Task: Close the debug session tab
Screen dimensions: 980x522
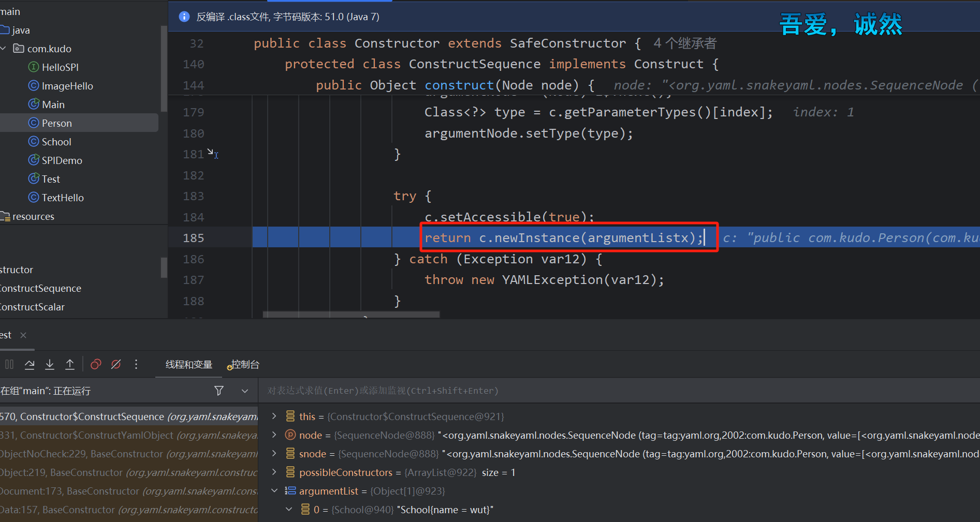Action: pos(23,335)
